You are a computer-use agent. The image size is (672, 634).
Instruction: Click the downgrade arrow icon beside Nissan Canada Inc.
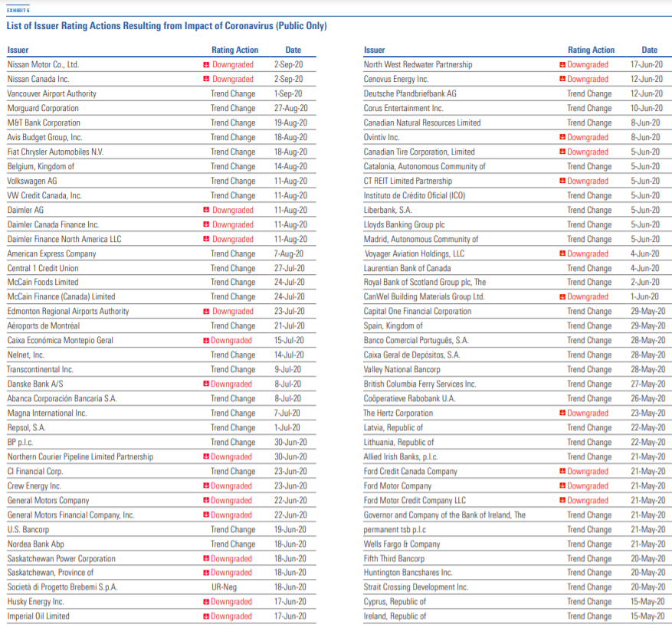(x=206, y=79)
